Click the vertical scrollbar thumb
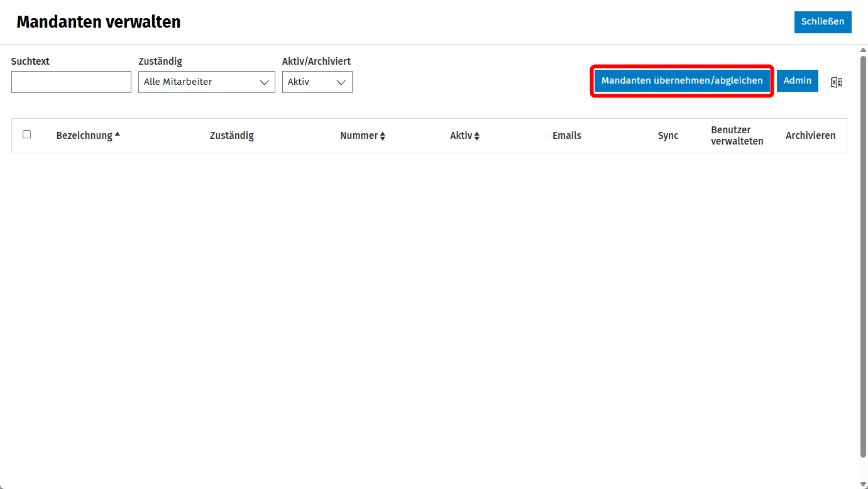868x489 pixels. [863, 256]
